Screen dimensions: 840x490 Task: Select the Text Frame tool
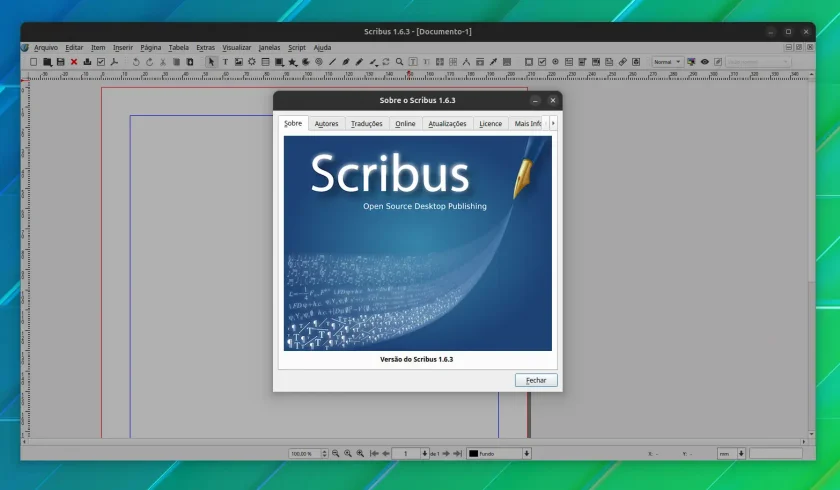(225, 62)
